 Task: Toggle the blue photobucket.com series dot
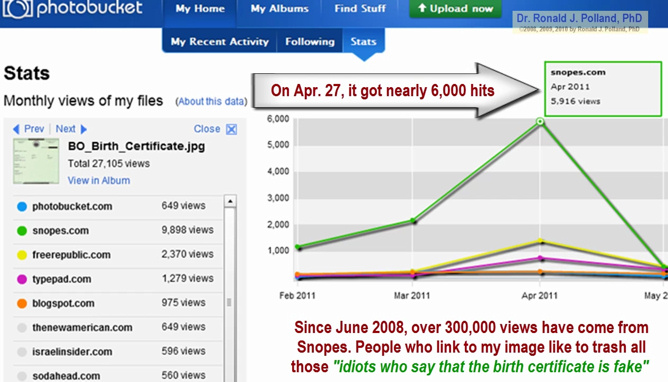pyautogui.click(x=22, y=207)
